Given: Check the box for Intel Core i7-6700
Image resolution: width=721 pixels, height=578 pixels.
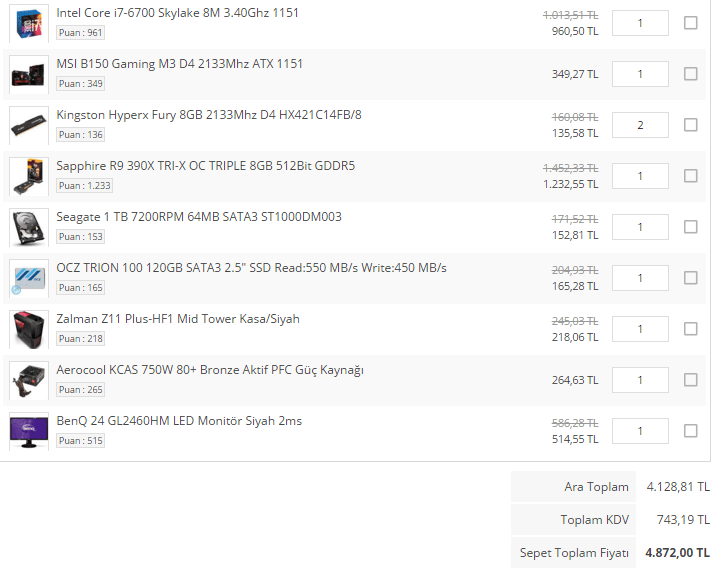Looking at the screenshot, I should pos(691,23).
